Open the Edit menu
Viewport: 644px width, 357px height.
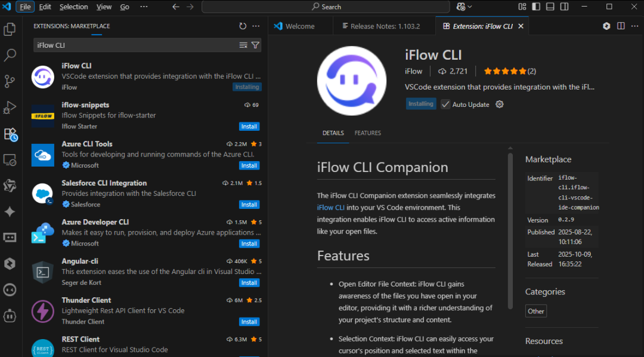pos(45,7)
